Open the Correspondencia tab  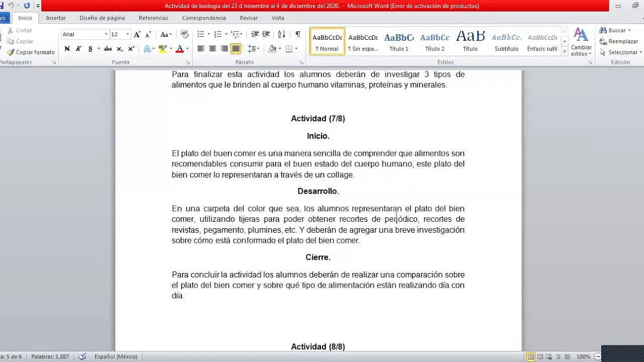pos(204,18)
